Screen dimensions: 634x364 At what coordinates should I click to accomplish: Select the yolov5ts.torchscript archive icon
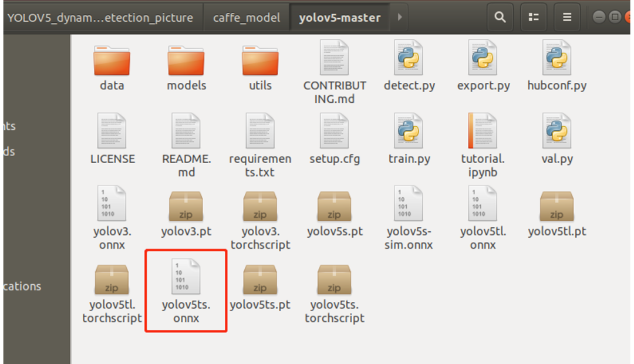(334, 279)
